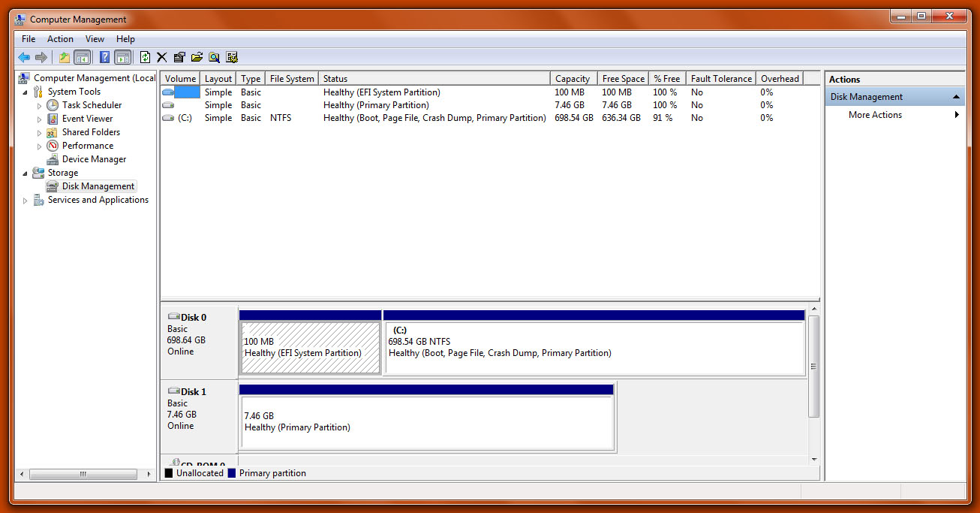Viewport: 980px width, 513px height.
Task: Sort volumes by the Capacity column header
Action: pos(573,79)
